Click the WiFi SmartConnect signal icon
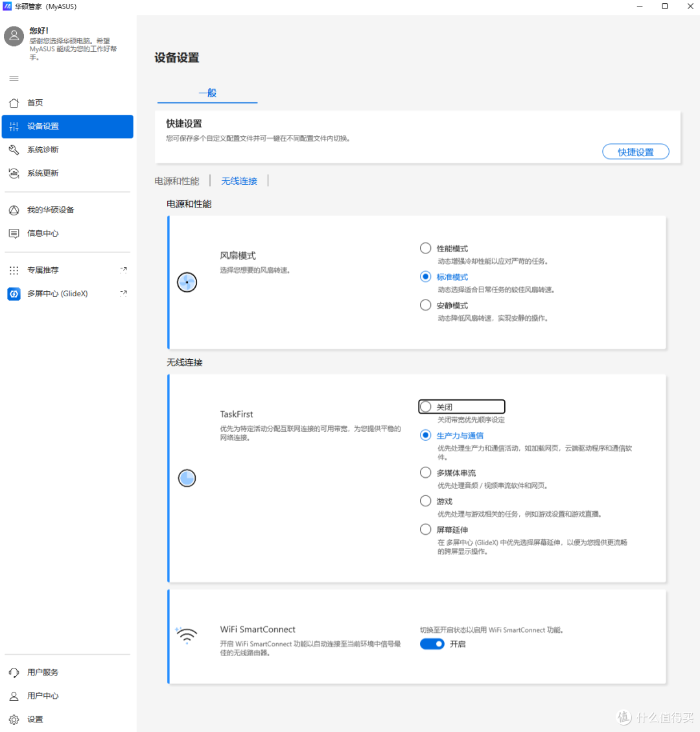700x732 pixels. (x=187, y=635)
